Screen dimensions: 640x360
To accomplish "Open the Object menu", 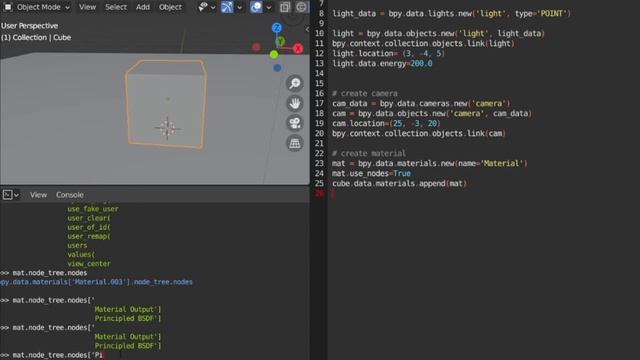I will [170, 7].
